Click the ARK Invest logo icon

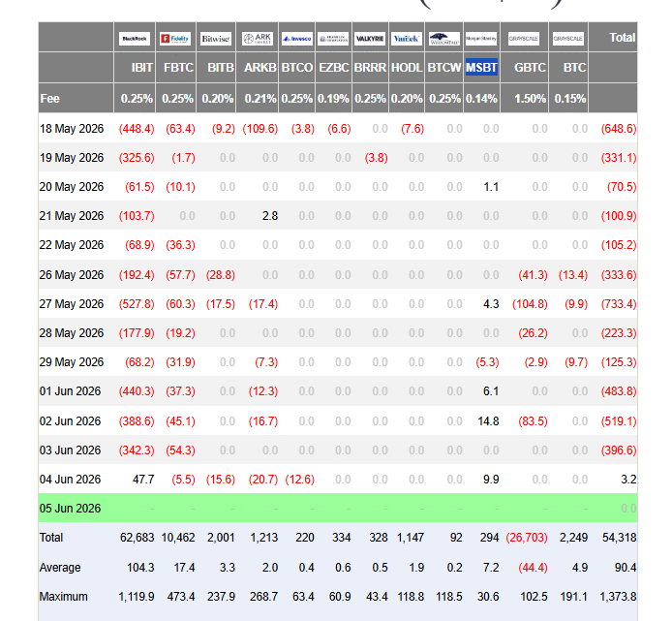coord(258,39)
